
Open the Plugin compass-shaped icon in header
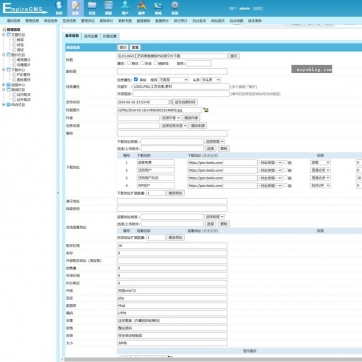tap(142, 6)
